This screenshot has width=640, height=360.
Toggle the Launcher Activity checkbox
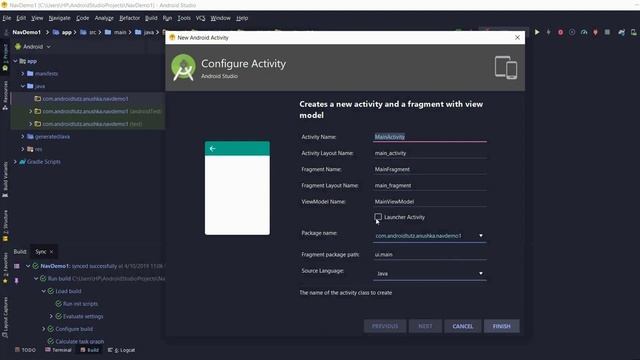tap(378, 217)
